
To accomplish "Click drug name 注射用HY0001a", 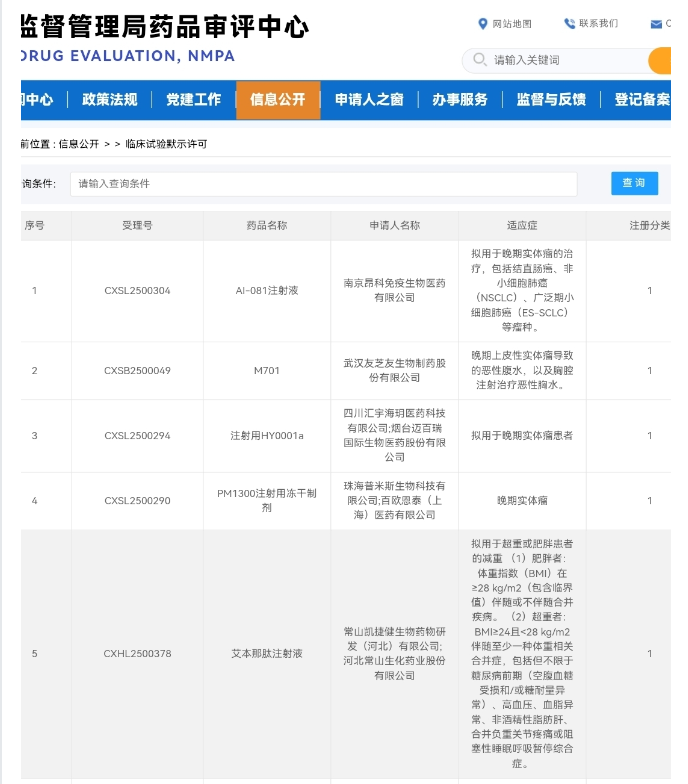I will [266, 436].
